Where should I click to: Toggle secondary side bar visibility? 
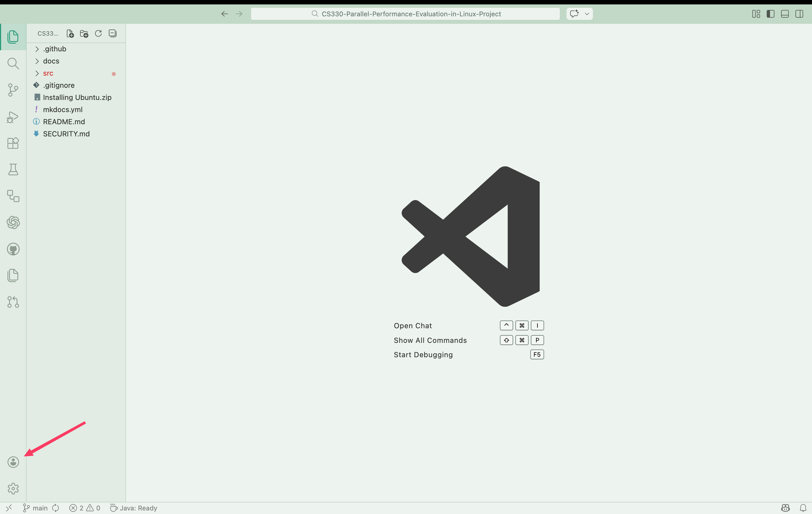point(799,14)
